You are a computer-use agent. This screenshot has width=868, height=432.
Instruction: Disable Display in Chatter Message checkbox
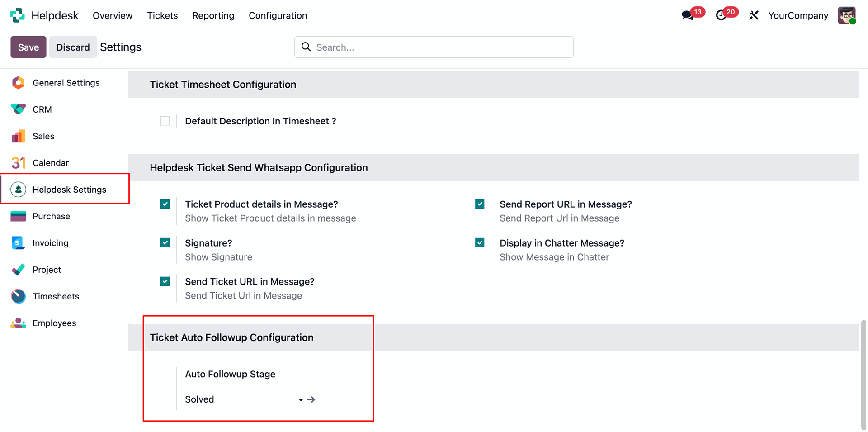point(480,243)
